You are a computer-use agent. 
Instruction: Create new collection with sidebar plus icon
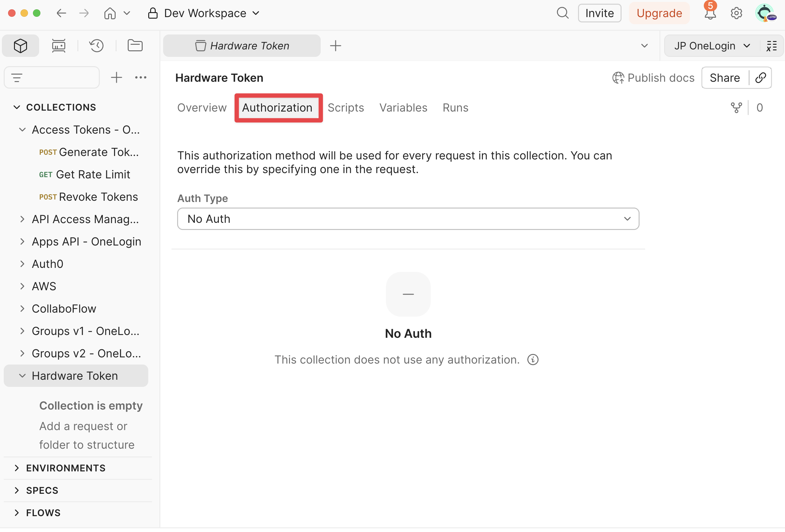click(116, 78)
